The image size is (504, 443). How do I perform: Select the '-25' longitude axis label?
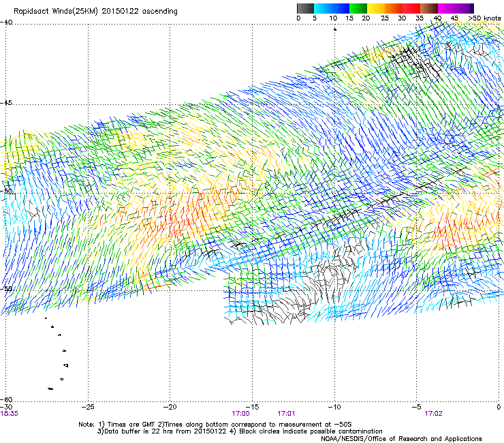pyautogui.click(x=88, y=407)
